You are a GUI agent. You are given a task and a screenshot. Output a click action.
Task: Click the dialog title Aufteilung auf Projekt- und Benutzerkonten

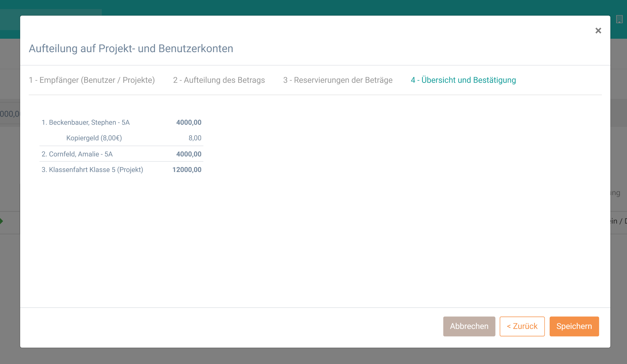coord(131,49)
